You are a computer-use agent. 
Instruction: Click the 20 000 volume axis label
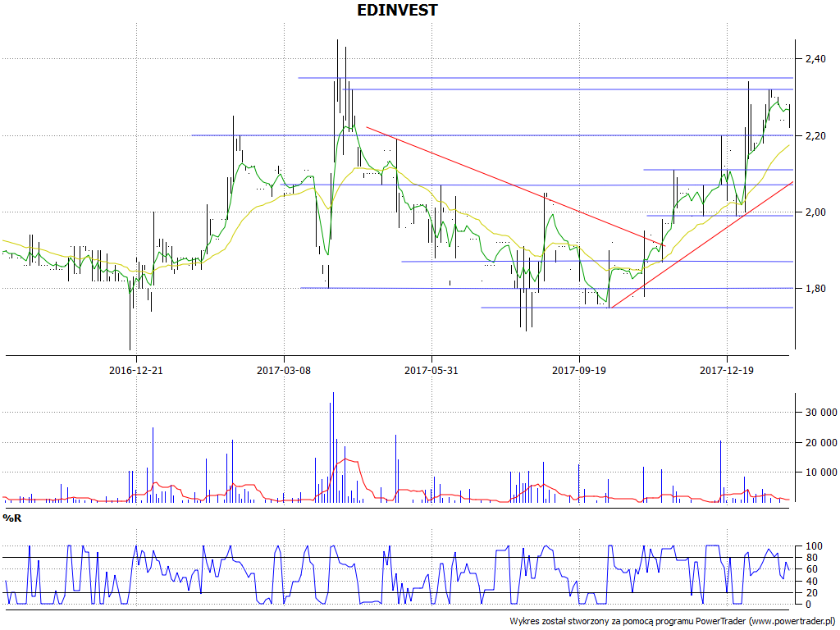[820, 442]
